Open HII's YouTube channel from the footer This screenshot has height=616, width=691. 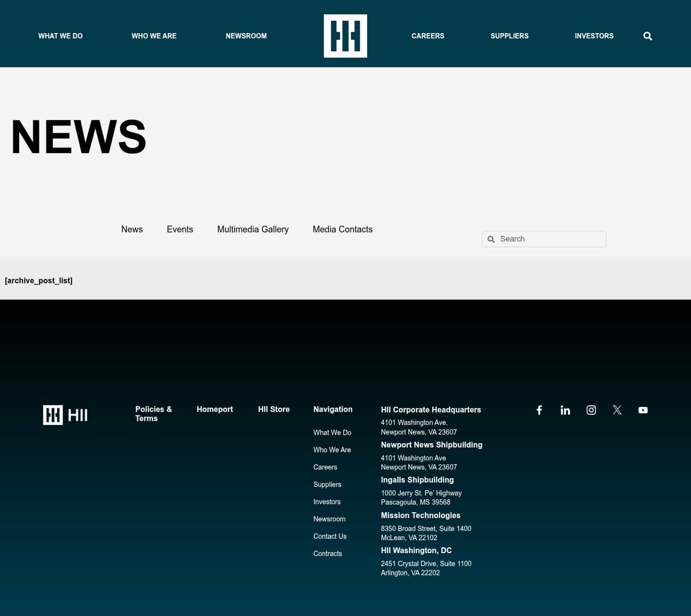coord(643,410)
